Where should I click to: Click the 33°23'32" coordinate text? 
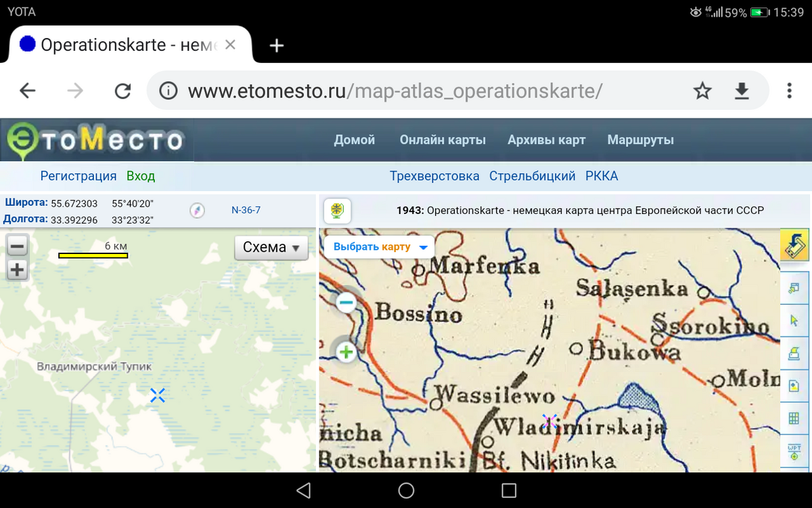tap(133, 219)
